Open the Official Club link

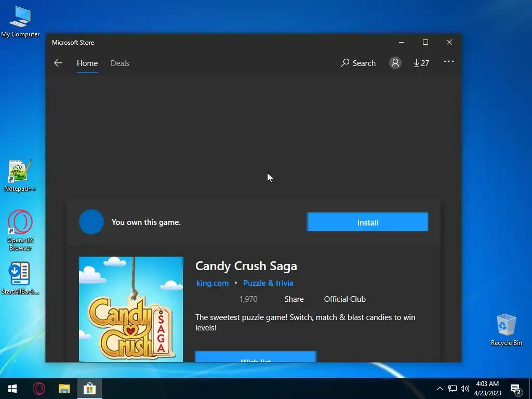coord(345,299)
